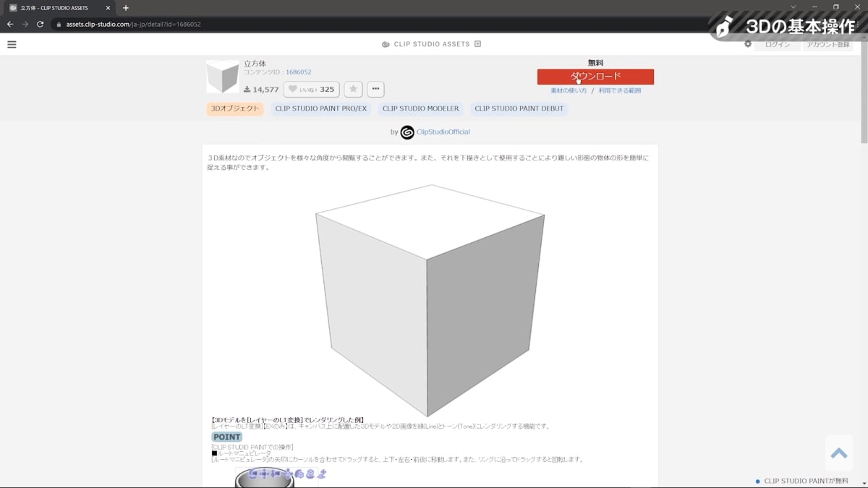Viewport: 868px width, 488px height.
Task: Select the 3Dオブジェクト tag
Action: 235,109
